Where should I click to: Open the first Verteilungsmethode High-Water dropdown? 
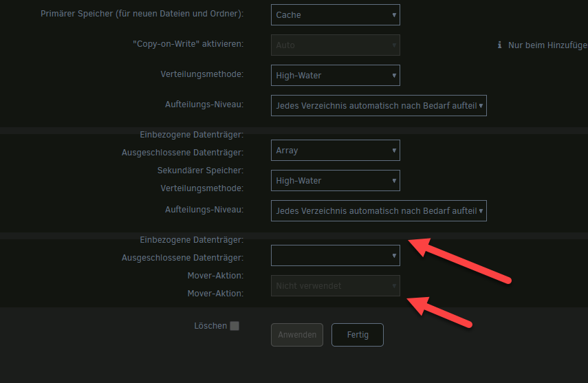point(335,76)
